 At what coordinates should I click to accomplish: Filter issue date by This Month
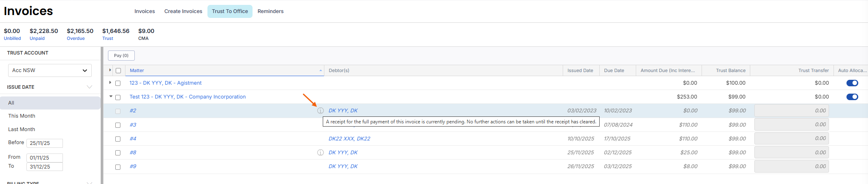[x=22, y=116]
